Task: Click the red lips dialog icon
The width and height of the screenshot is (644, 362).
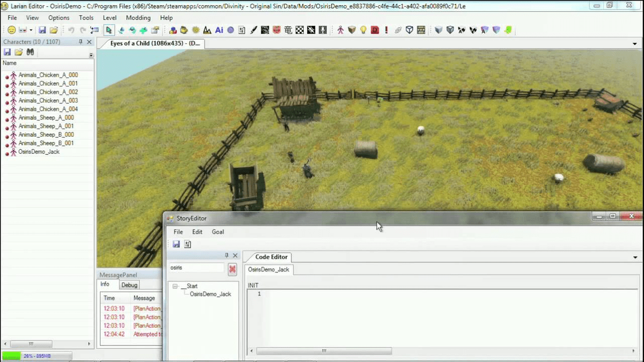Action: (x=277, y=30)
